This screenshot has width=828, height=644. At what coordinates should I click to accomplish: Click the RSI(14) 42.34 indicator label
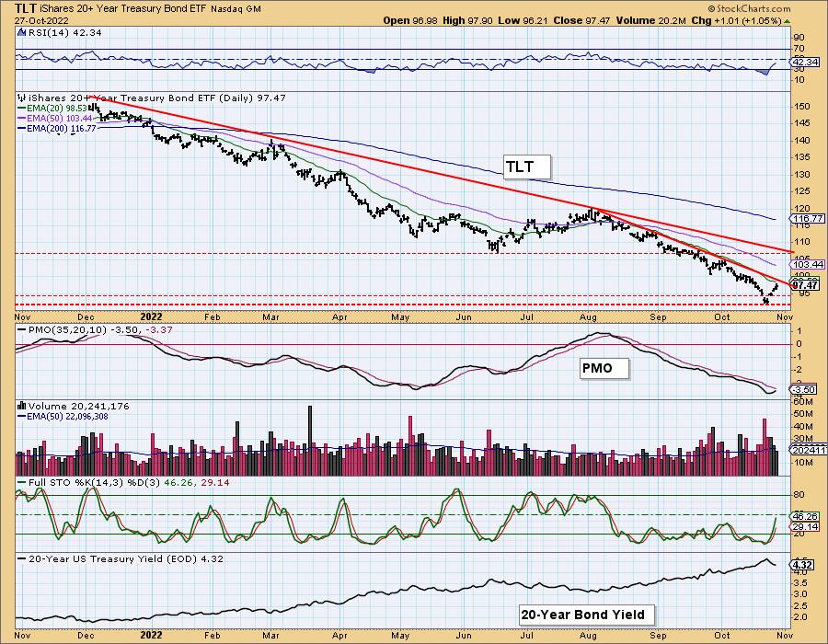pos(63,32)
